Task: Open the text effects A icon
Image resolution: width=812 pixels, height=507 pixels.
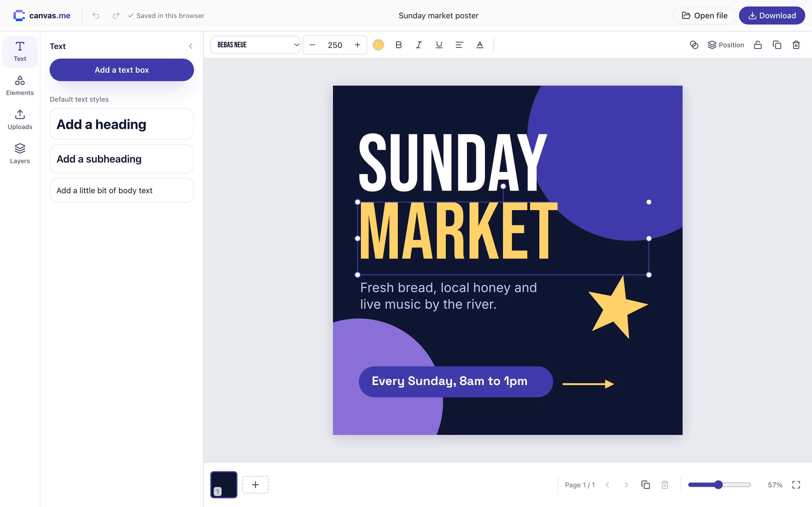Action: click(x=480, y=45)
